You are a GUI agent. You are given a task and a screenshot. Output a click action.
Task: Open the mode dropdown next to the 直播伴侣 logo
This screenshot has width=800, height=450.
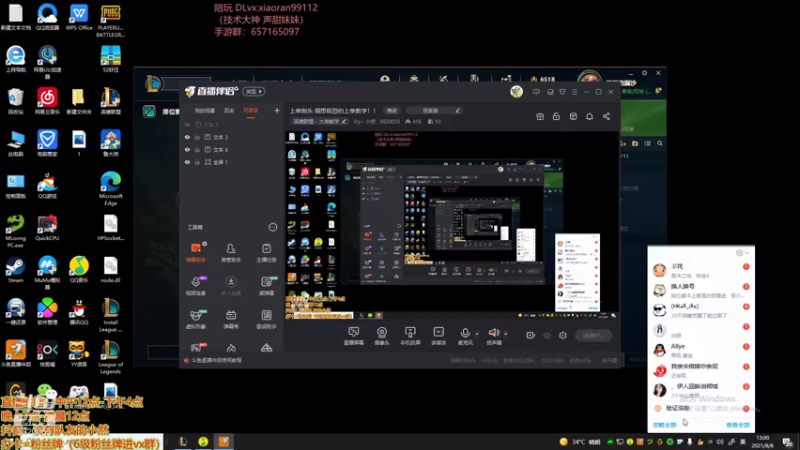click(x=254, y=91)
